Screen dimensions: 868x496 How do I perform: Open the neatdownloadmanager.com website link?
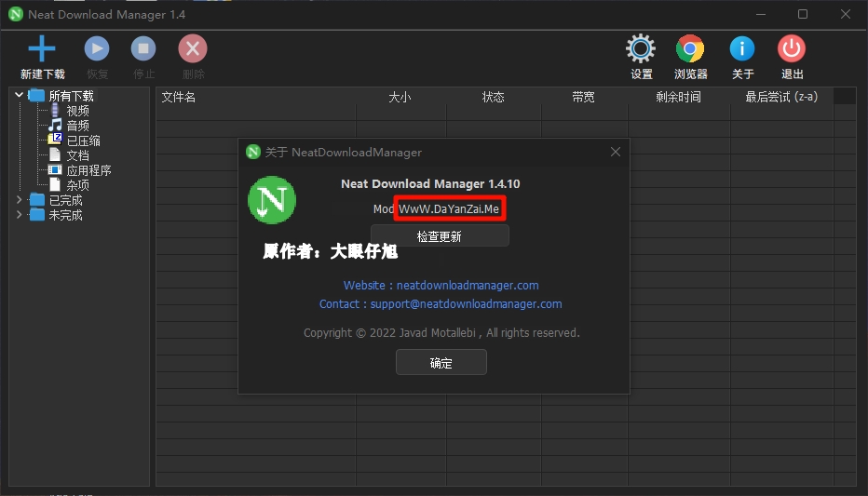coord(468,286)
